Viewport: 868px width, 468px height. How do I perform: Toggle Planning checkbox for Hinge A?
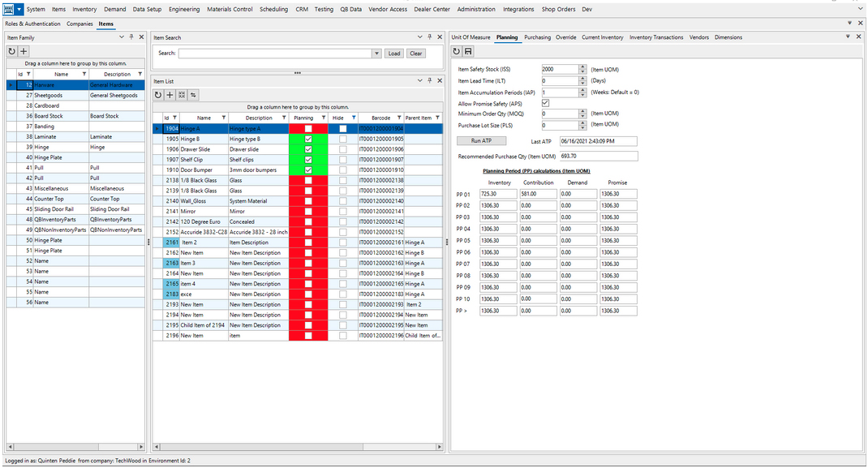tap(308, 129)
